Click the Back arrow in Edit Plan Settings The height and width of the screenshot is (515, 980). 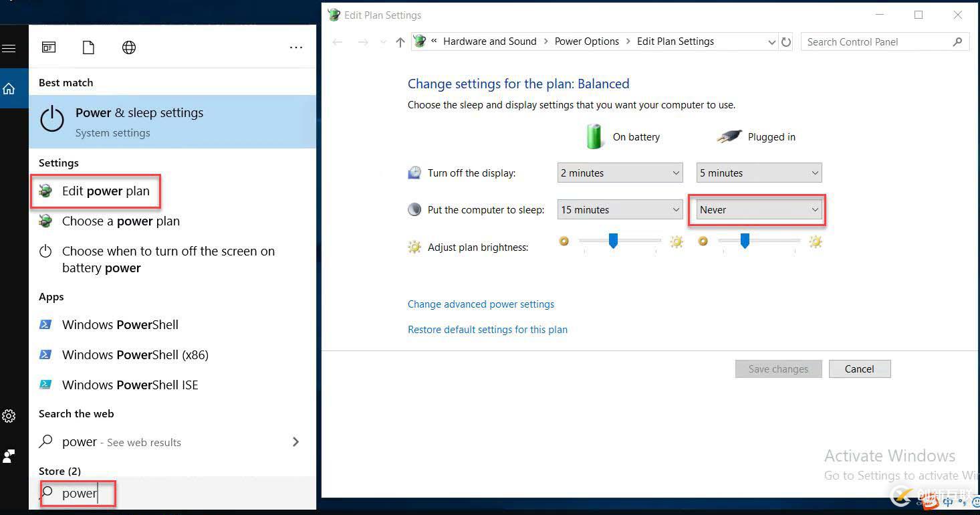tap(338, 42)
